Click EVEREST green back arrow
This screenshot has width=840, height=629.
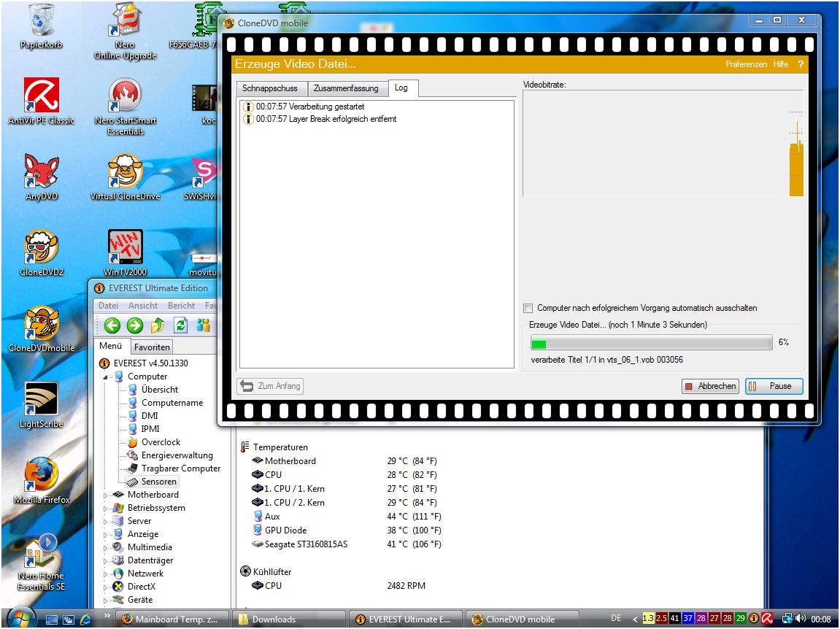pyautogui.click(x=112, y=325)
